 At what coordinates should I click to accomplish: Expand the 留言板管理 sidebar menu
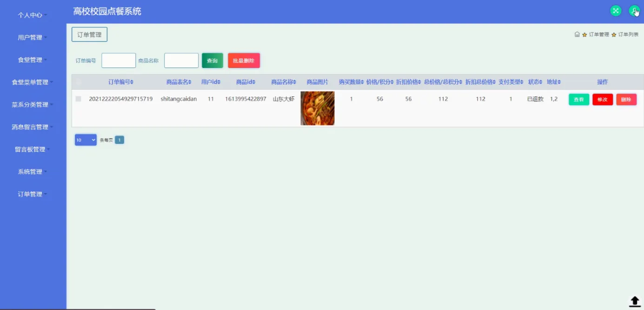[x=33, y=149]
